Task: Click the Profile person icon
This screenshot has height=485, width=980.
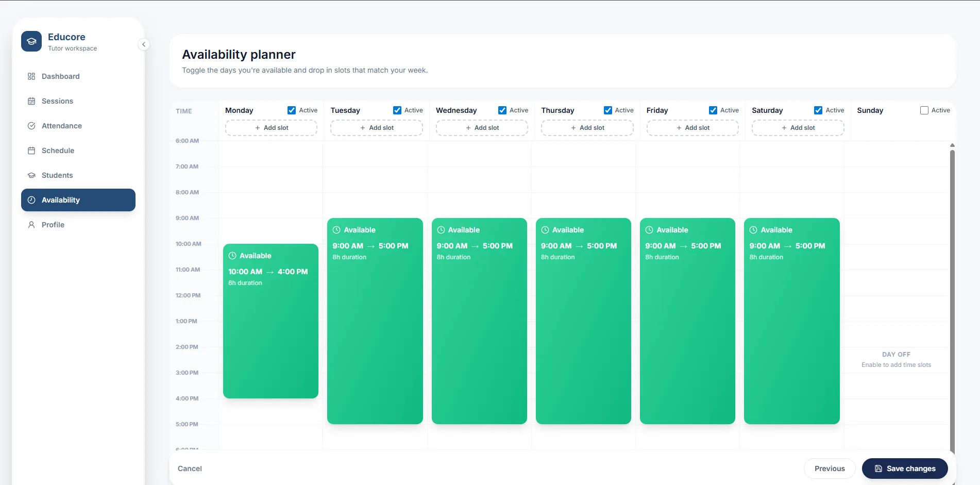Action: (x=31, y=225)
